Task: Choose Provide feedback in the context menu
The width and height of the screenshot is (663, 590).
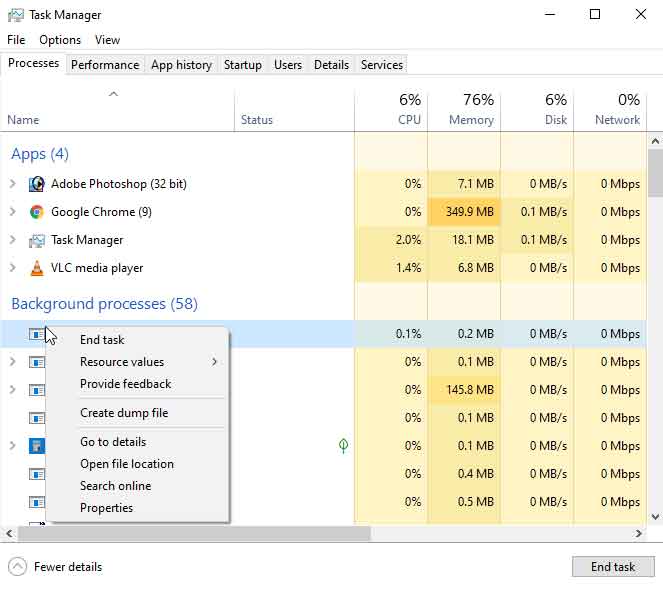Action: click(138, 384)
